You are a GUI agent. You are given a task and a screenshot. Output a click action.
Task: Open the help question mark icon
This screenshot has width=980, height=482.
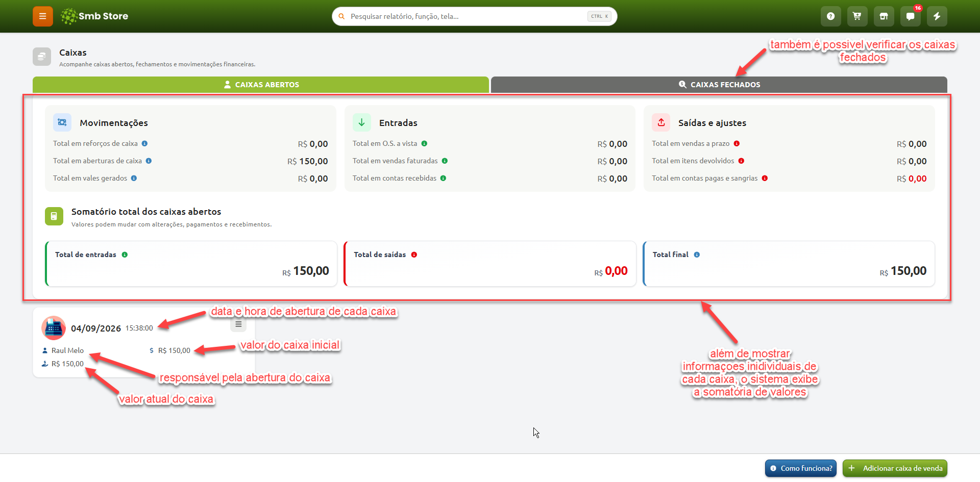(x=830, y=16)
